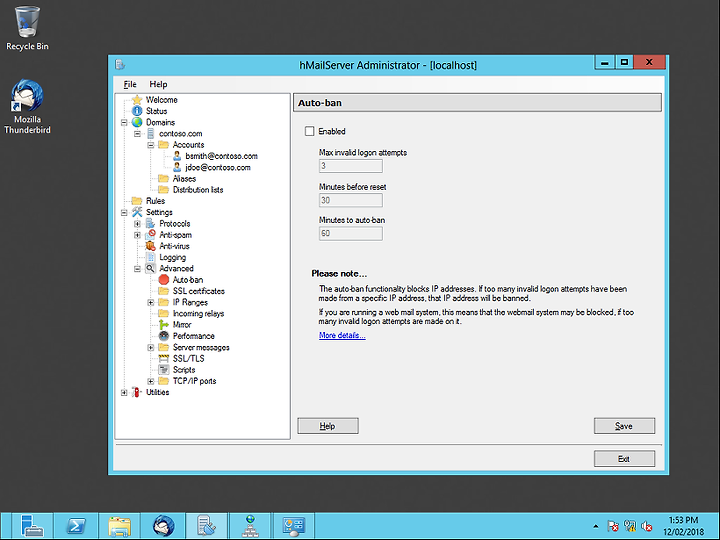Click the Status info icon
Viewport: 720px width, 540px height.
click(137, 111)
